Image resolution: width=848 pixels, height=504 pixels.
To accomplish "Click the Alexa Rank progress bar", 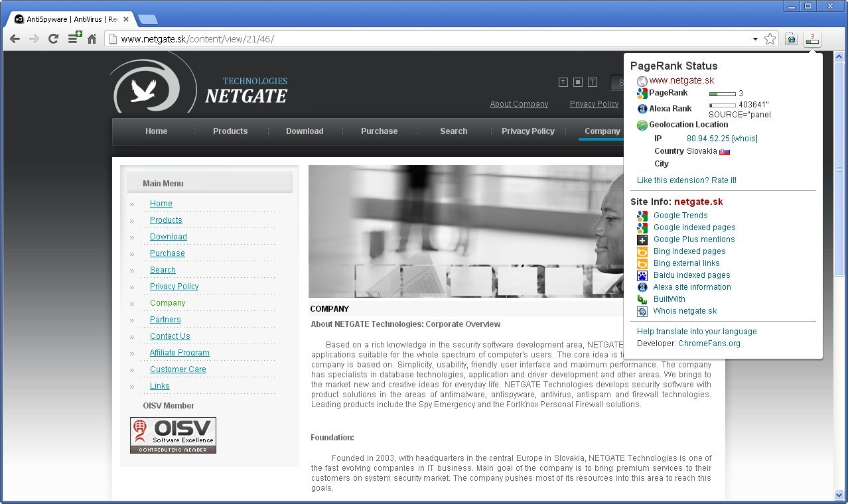I will [722, 105].
